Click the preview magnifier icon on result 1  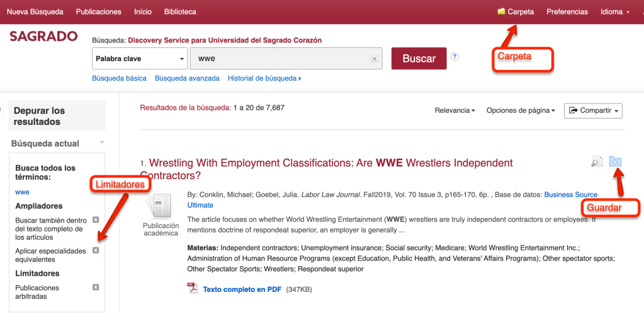[596, 162]
